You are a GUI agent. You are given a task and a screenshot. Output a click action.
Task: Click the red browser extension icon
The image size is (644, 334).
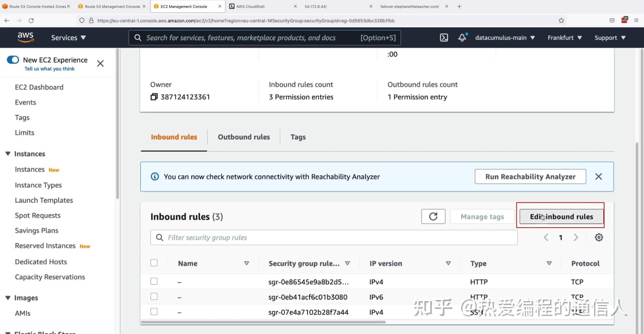(x=624, y=20)
